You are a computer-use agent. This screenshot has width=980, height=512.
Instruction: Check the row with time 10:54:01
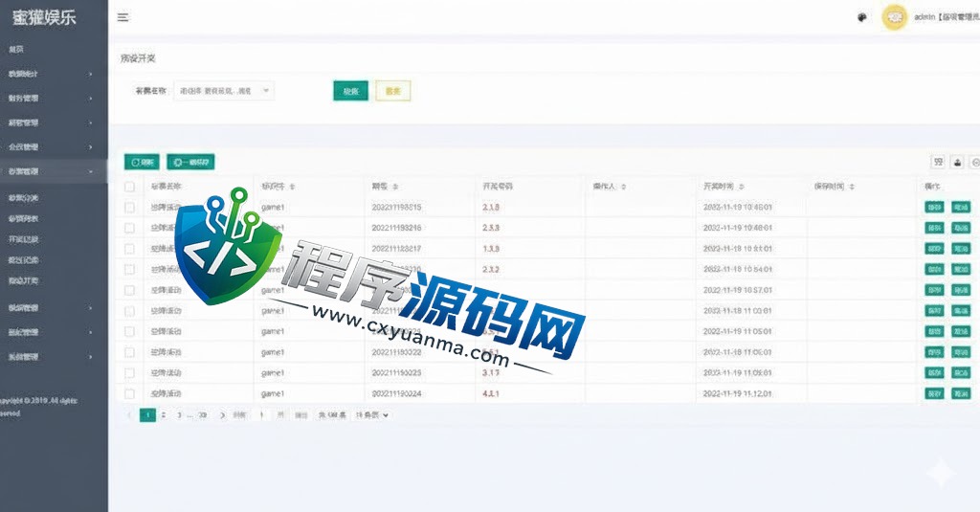click(x=129, y=270)
